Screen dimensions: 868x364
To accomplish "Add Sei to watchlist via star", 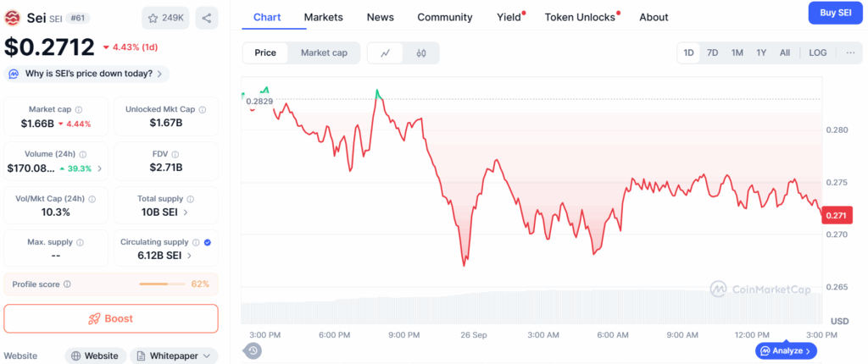I will (x=164, y=17).
